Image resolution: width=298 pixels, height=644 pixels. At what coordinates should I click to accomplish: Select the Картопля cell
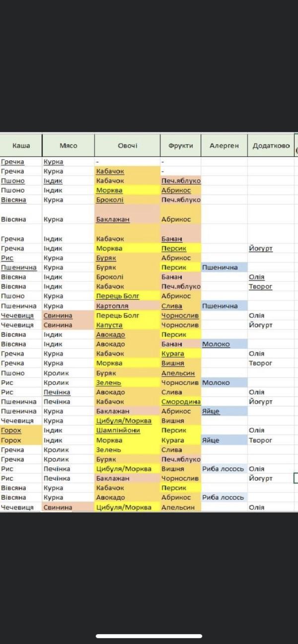pos(128,306)
